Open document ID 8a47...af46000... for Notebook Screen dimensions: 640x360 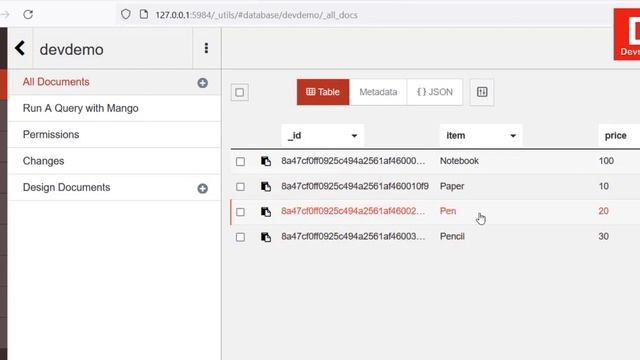pyautogui.click(x=353, y=161)
